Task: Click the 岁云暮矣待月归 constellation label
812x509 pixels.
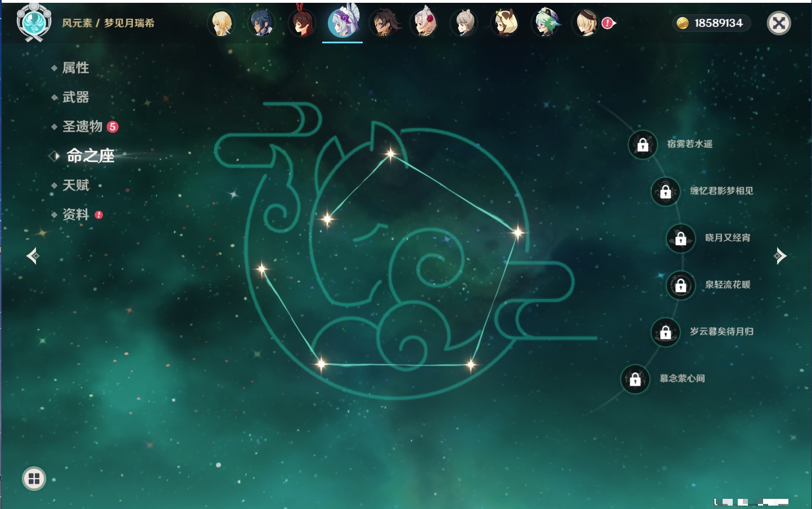Action: (722, 331)
